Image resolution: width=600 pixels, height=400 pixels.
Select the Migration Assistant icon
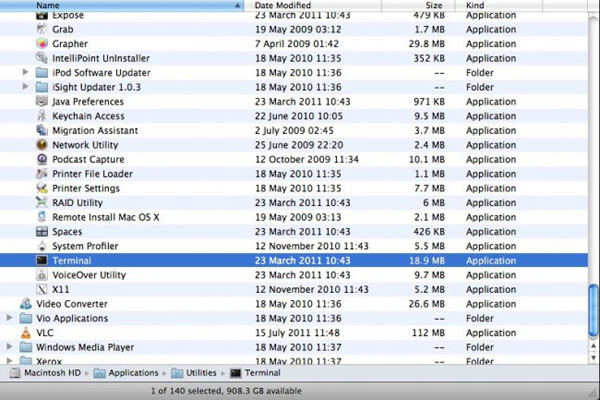click(x=41, y=130)
